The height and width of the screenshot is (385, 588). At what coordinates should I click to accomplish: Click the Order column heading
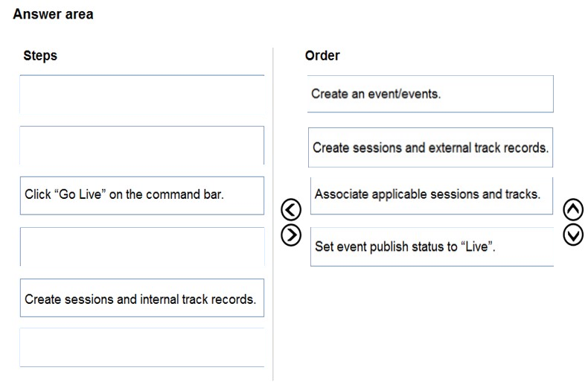point(322,56)
